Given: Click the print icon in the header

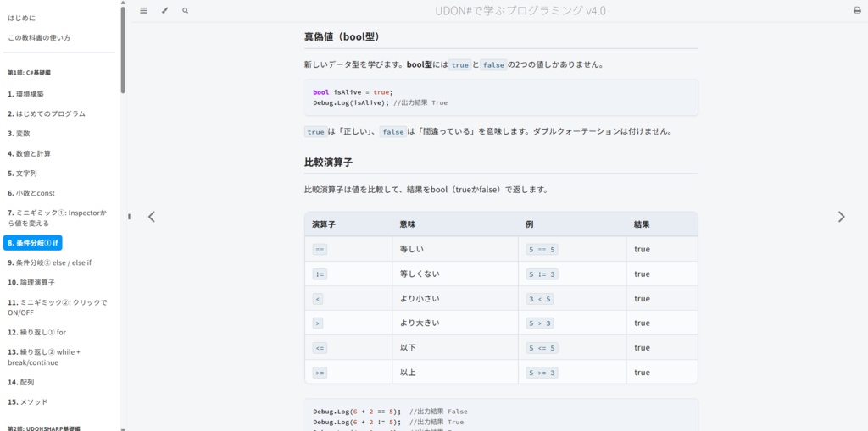Looking at the screenshot, I should [x=857, y=10].
